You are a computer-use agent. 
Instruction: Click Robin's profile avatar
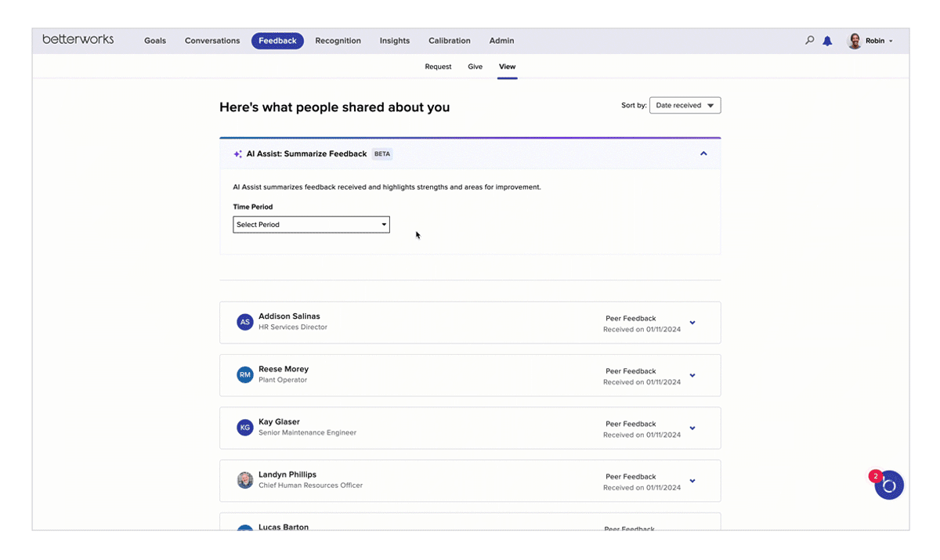pos(855,42)
